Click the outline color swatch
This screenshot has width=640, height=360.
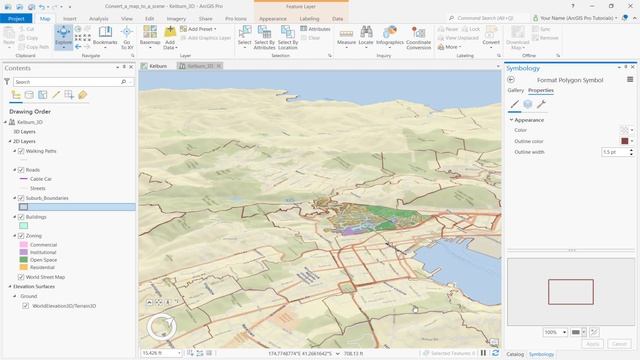(624, 141)
